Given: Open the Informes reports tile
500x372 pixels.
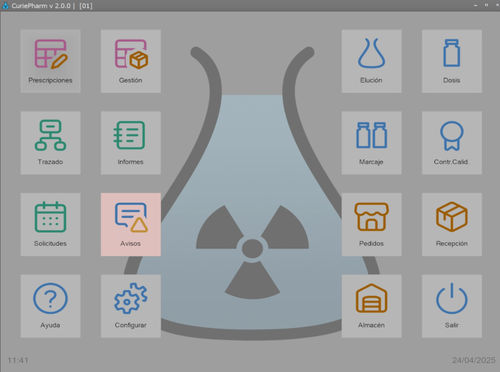Looking at the screenshot, I should pyautogui.click(x=131, y=143).
